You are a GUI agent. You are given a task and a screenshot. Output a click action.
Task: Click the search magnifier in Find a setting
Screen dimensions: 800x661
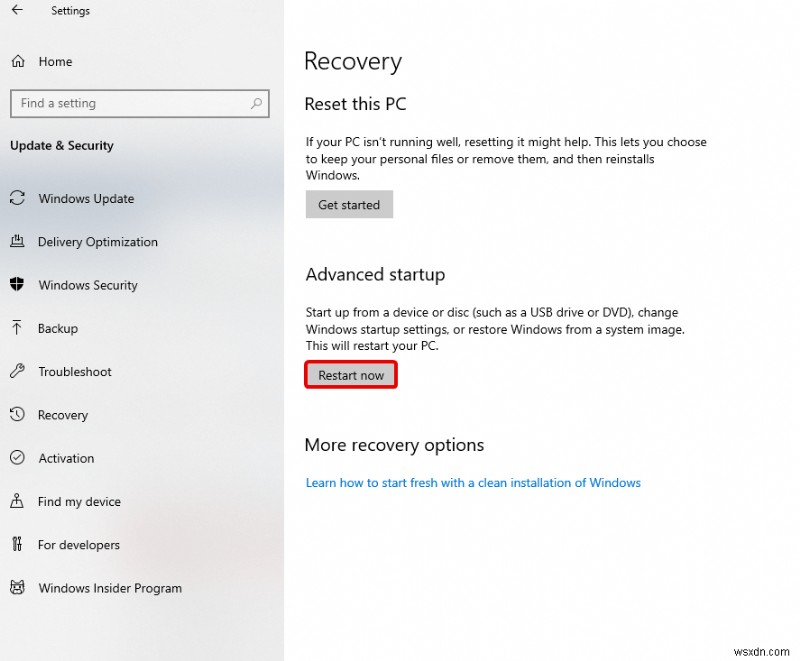point(257,104)
